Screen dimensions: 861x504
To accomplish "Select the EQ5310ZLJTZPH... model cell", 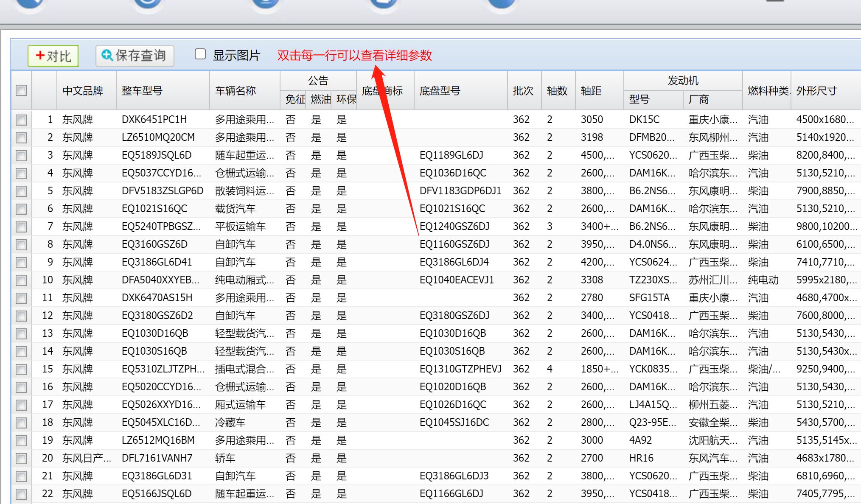I will pos(163,369).
